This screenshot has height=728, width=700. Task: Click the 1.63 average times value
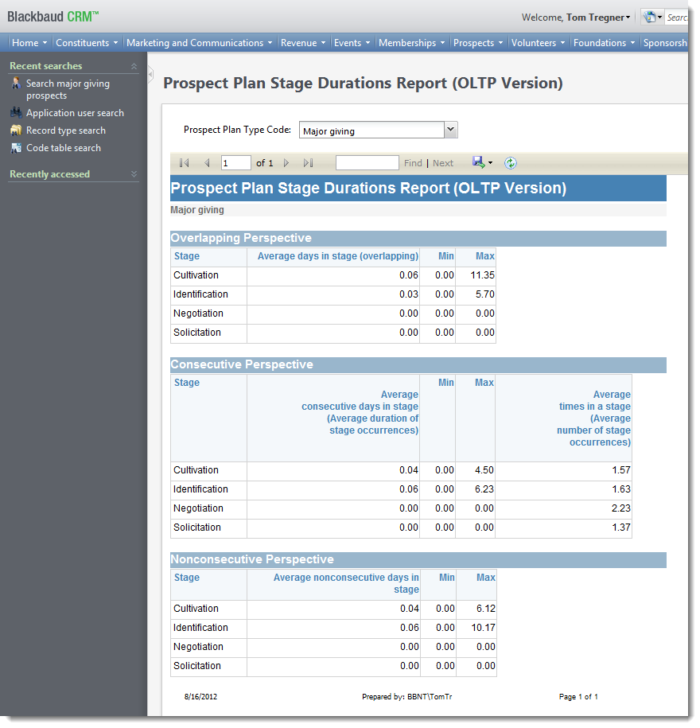pos(621,489)
